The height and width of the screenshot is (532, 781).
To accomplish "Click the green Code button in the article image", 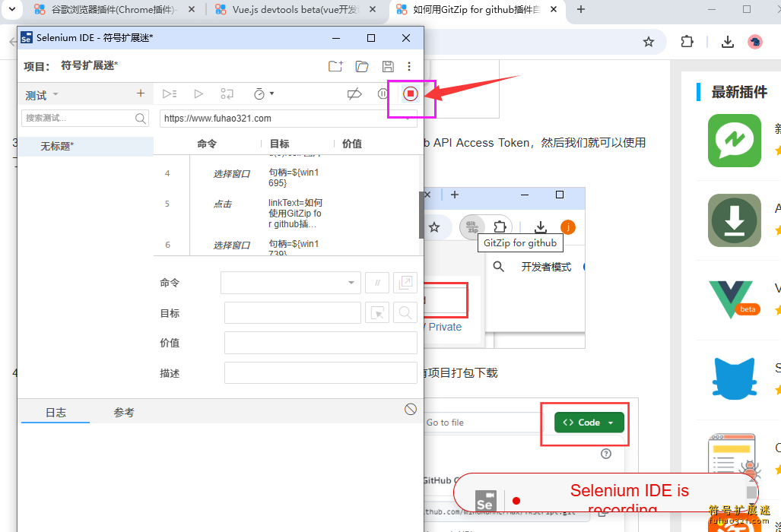I will tap(589, 423).
